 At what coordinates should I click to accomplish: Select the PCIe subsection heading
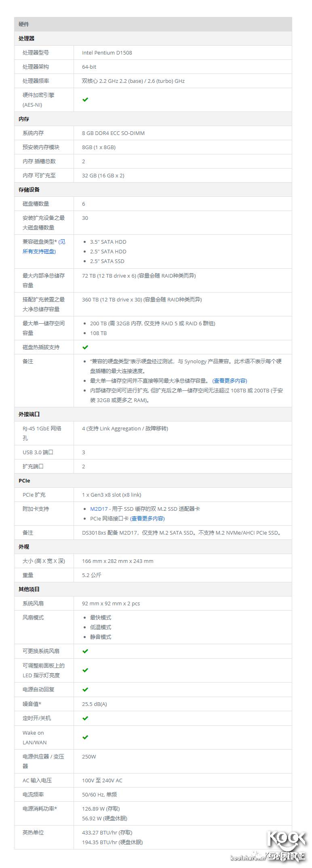coord(153,480)
